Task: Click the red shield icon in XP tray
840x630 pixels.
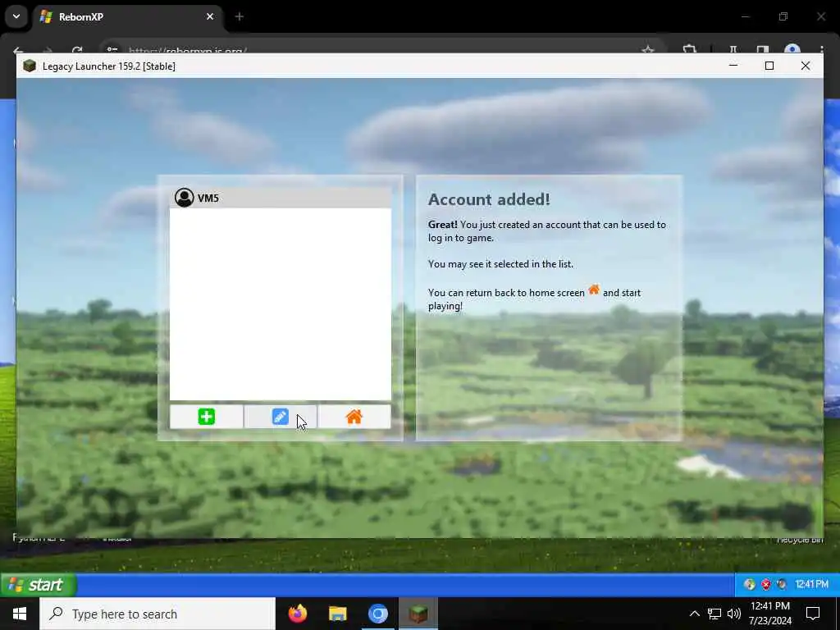Action: 766,584
